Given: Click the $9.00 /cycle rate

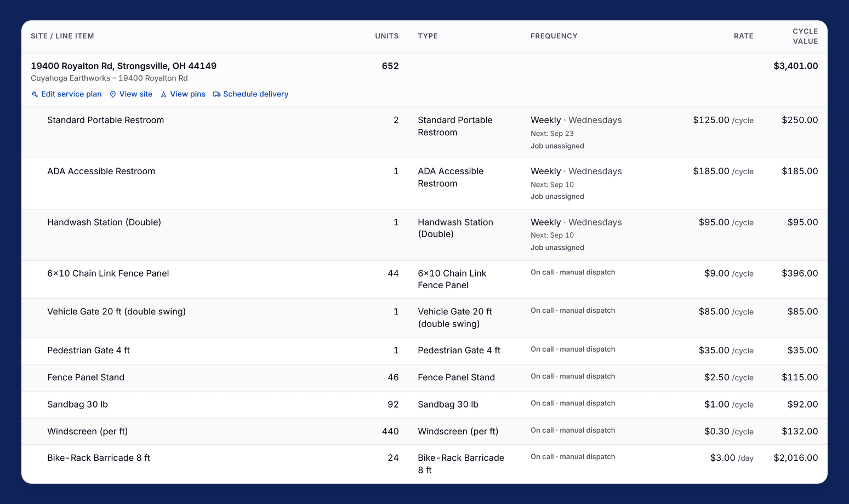Looking at the screenshot, I should [x=729, y=273].
